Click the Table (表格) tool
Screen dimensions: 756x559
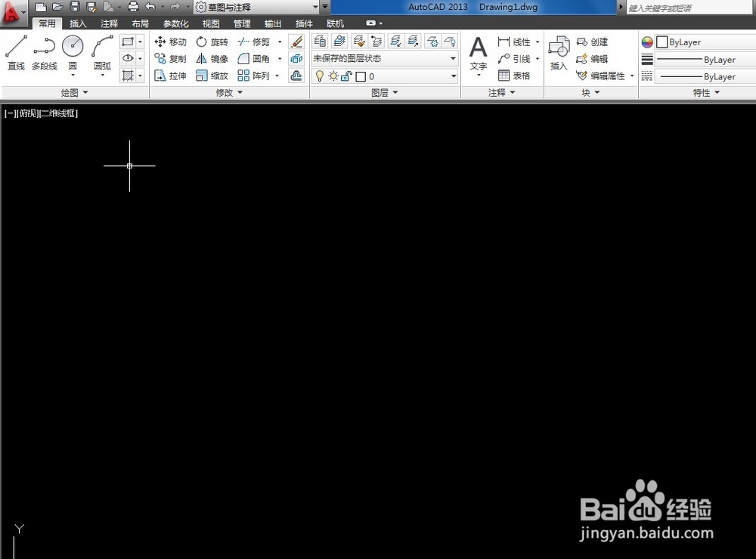point(514,76)
